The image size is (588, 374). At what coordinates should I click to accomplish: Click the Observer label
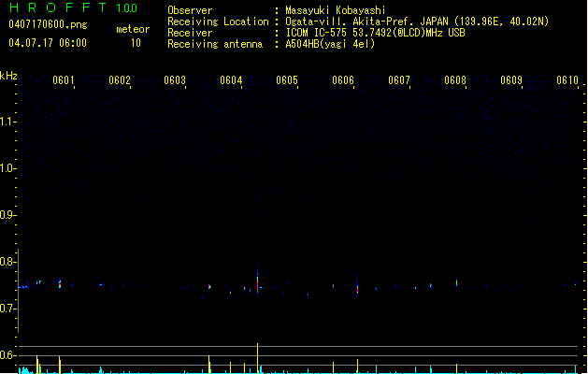(190, 10)
